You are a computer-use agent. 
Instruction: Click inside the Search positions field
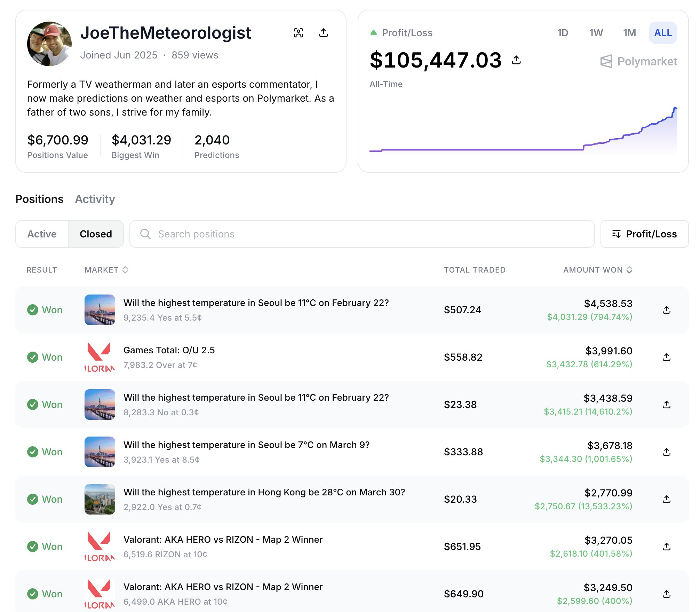pos(313,234)
